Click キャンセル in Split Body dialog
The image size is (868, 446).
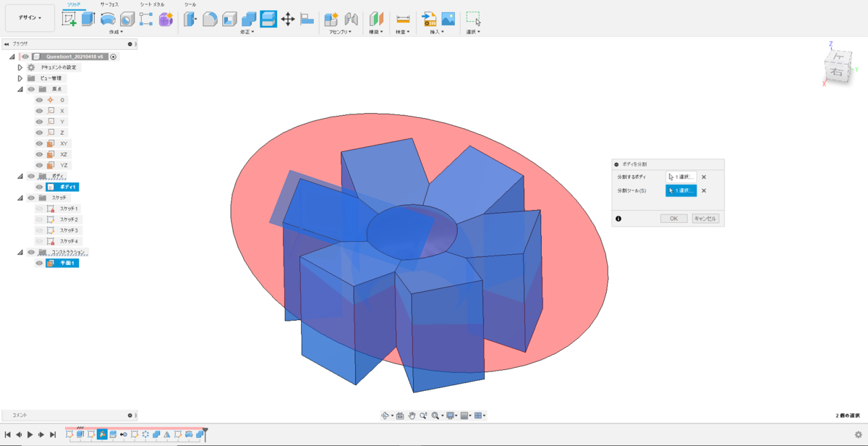705,218
